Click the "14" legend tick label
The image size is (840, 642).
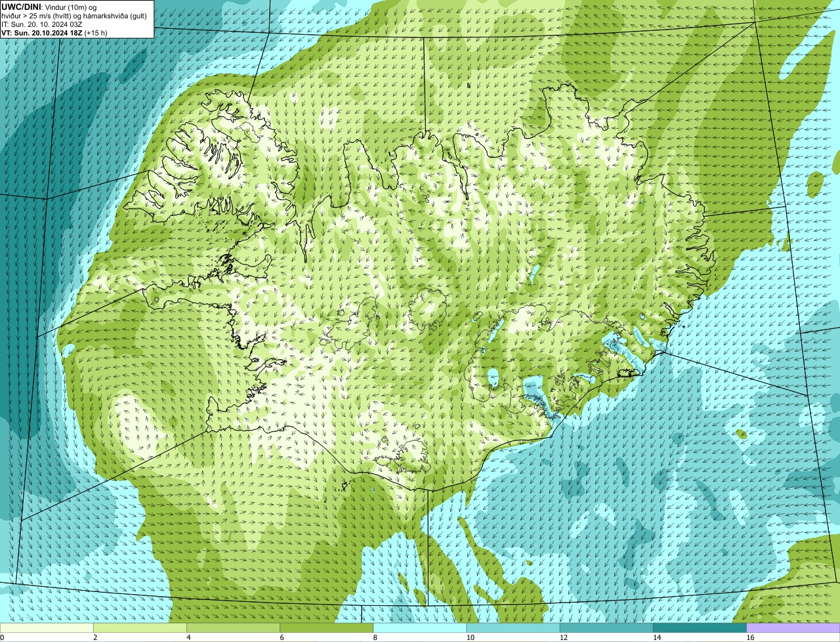pos(657,637)
